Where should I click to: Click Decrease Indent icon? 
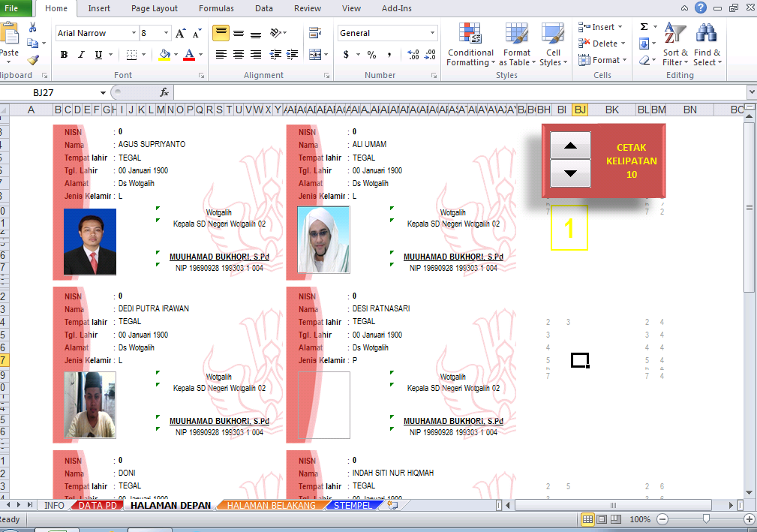[x=275, y=55]
